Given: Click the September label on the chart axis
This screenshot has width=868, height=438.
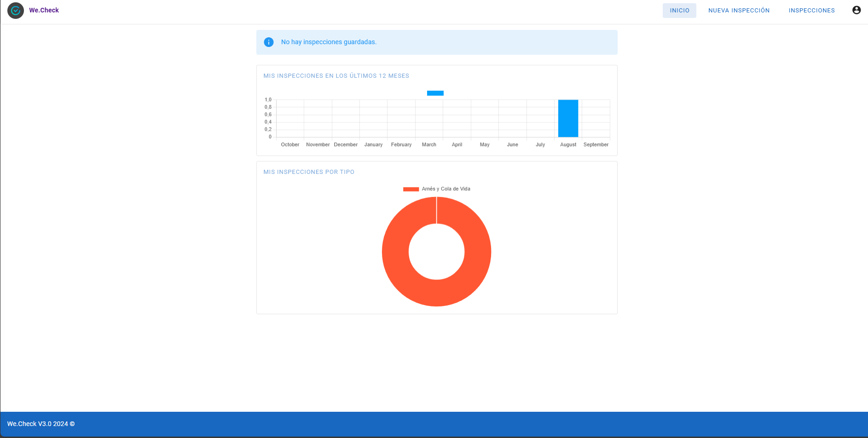Looking at the screenshot, I should [596, 145].
